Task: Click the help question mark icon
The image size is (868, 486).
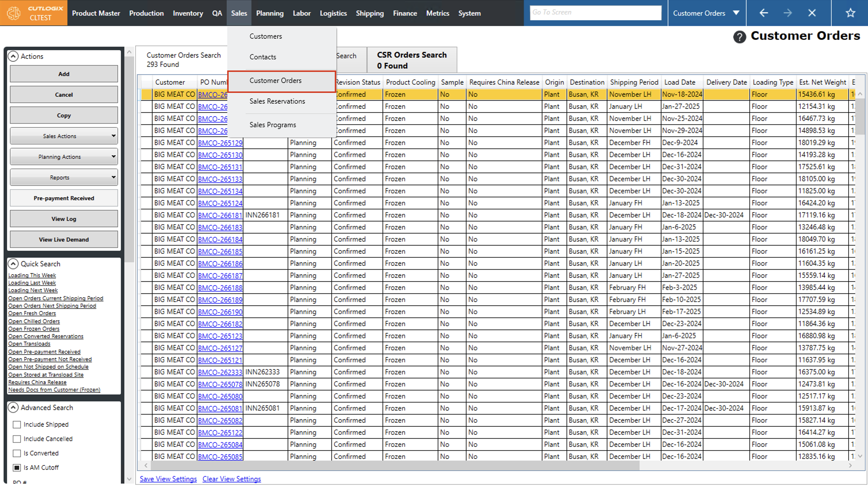Action: point(739,37)
